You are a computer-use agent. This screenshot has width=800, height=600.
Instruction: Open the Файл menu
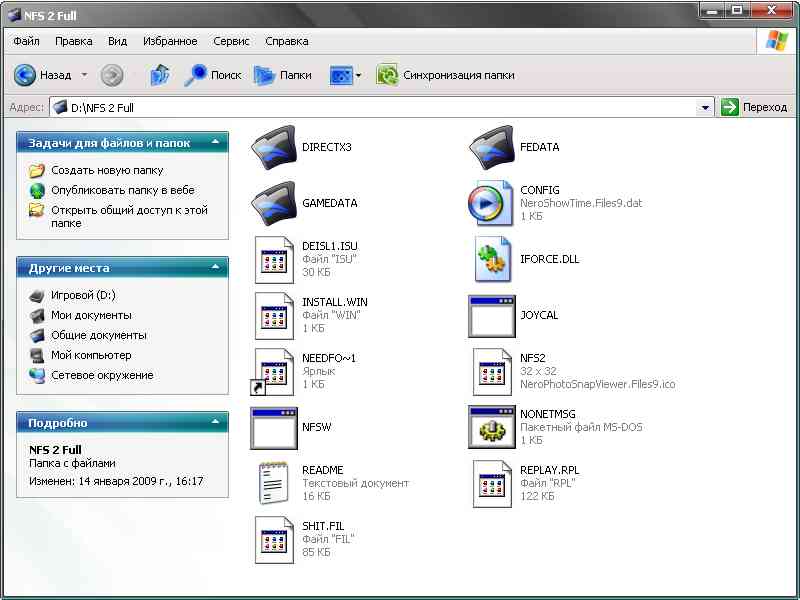point(27,41)
